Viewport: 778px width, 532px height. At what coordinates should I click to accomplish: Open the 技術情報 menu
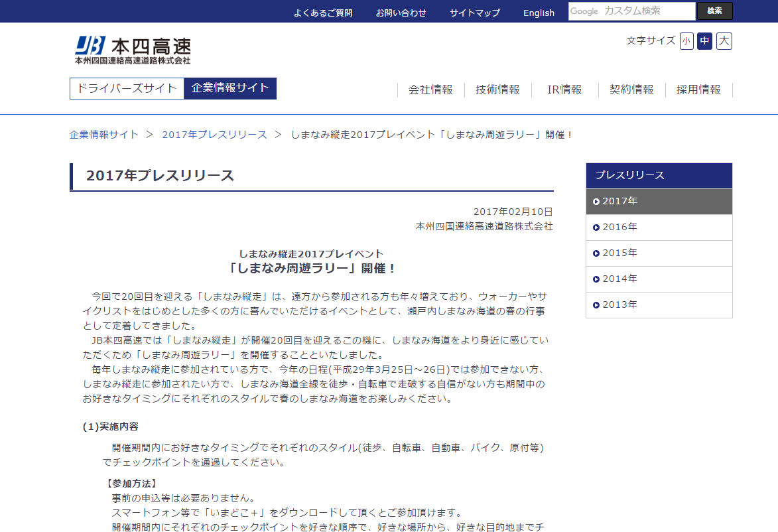tap(497, 90)
